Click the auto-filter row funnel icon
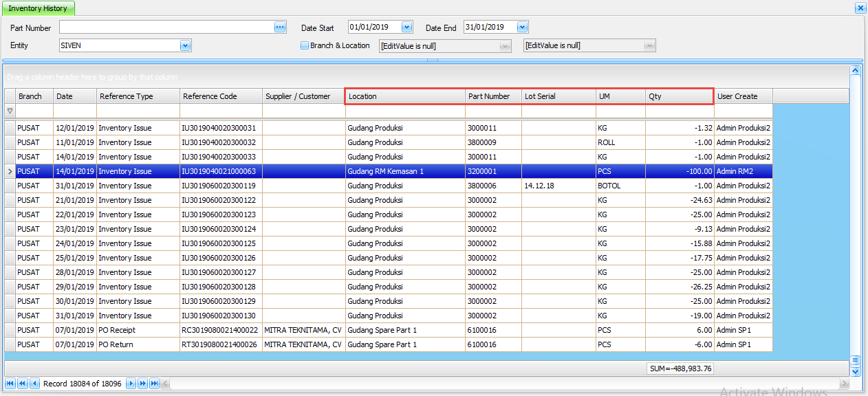 10,111
